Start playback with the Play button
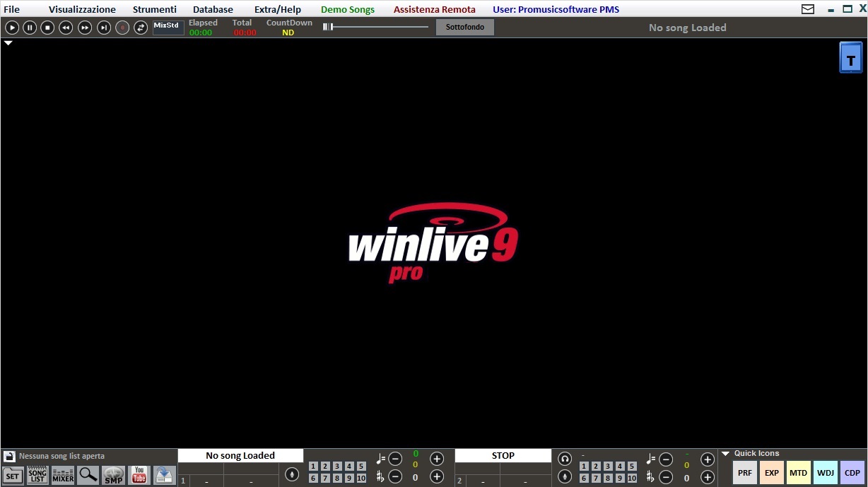The image size is (868, 487). click(12, 28)
